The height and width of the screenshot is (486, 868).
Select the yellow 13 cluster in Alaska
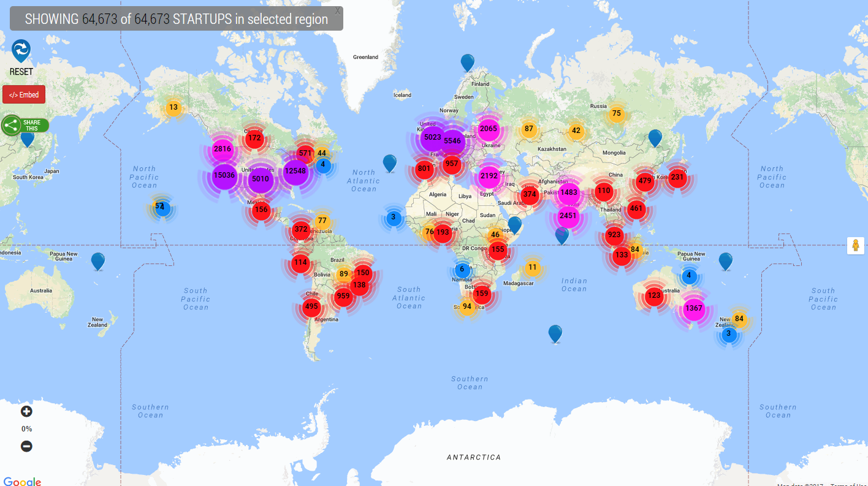(x=173, y=107)
